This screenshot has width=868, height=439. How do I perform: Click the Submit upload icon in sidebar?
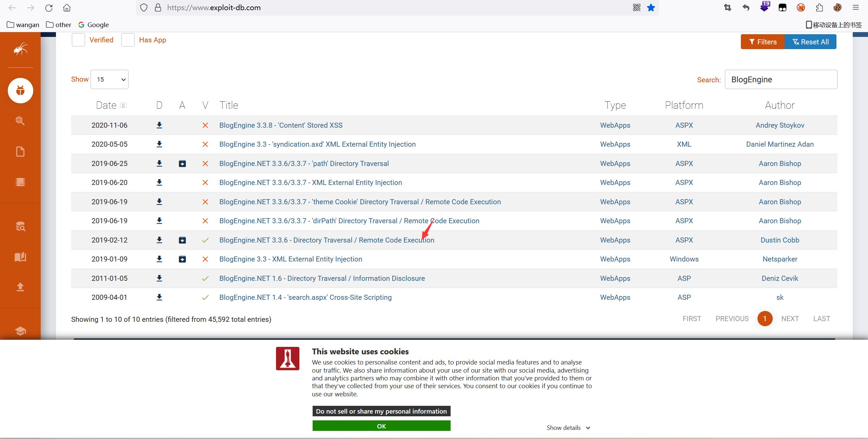(x=20, y=287)
